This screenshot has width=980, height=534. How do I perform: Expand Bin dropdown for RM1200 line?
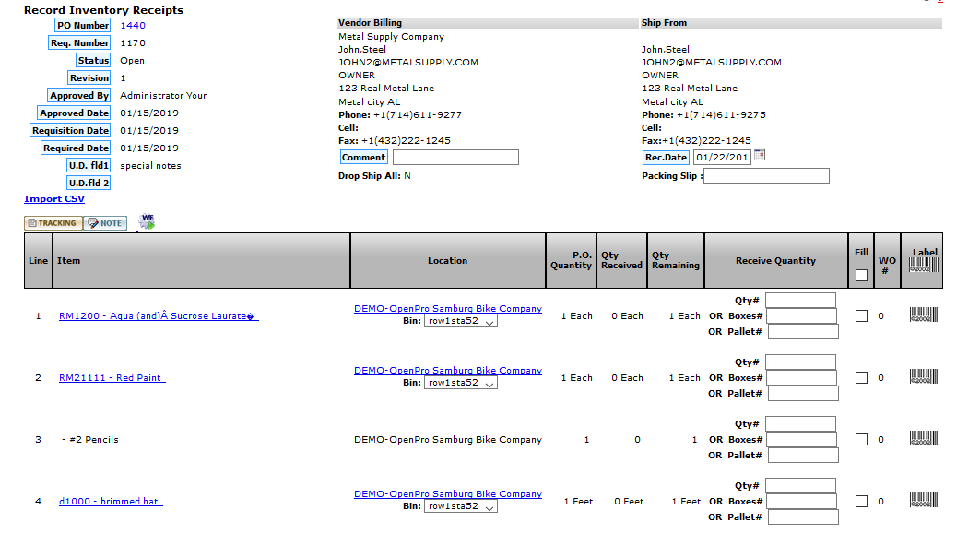coord(460,322)
